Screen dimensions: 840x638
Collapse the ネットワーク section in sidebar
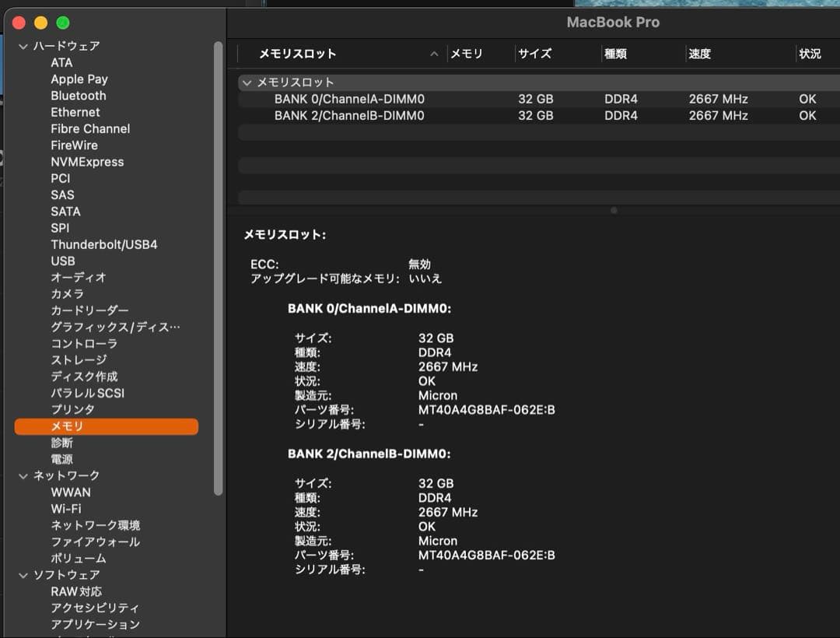point(23,475)
